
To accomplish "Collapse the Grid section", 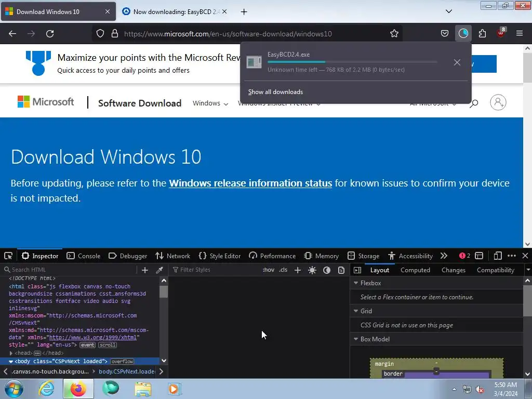I will [x=356, y=311].
